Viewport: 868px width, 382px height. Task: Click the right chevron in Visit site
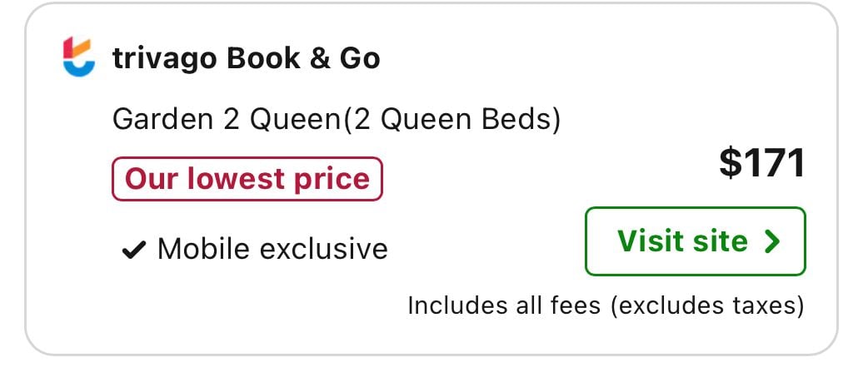click(772, 241)
